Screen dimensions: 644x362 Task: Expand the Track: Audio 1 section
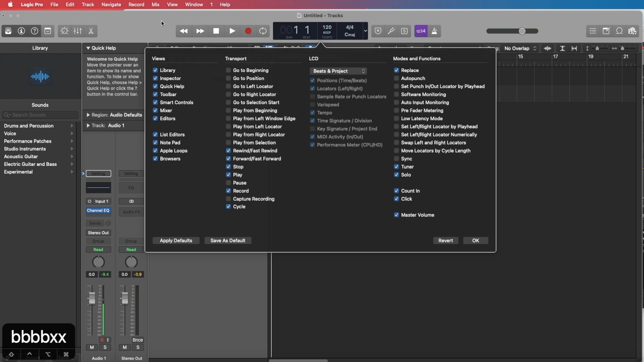[x=88, y=126]
